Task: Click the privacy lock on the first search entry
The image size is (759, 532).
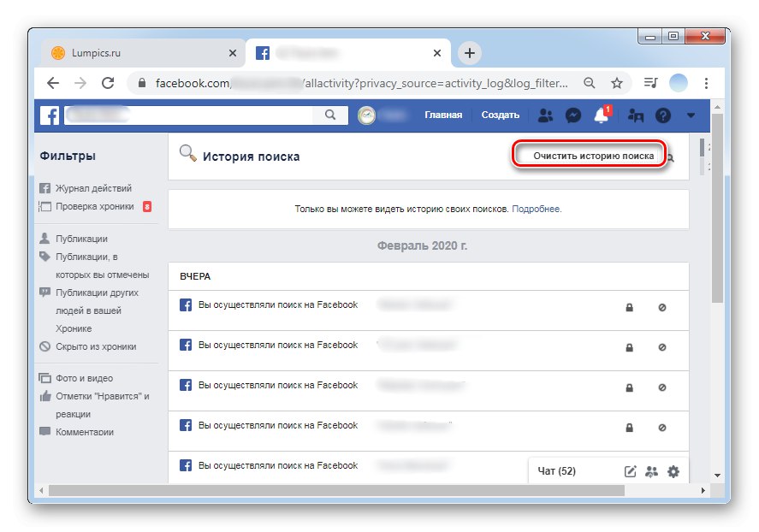Action: 629,307
